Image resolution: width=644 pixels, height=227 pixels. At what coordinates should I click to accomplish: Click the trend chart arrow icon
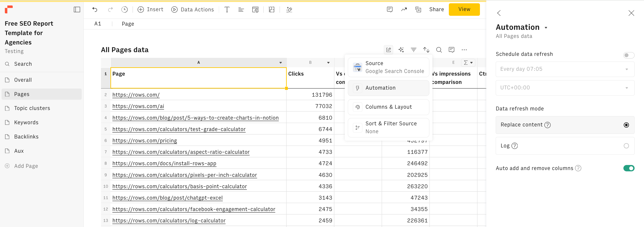coord(404,9)
